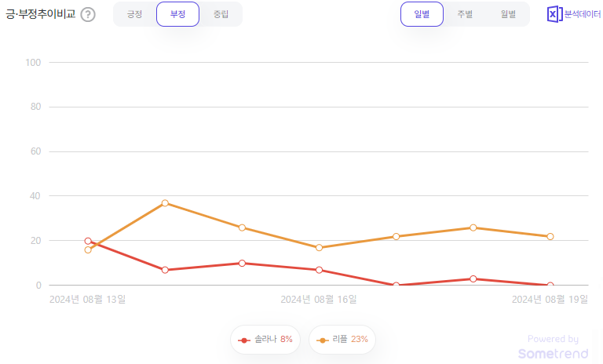603x364 pixels.
Task: Open the Powered by Sometrend link
Action: coord(553,347)
